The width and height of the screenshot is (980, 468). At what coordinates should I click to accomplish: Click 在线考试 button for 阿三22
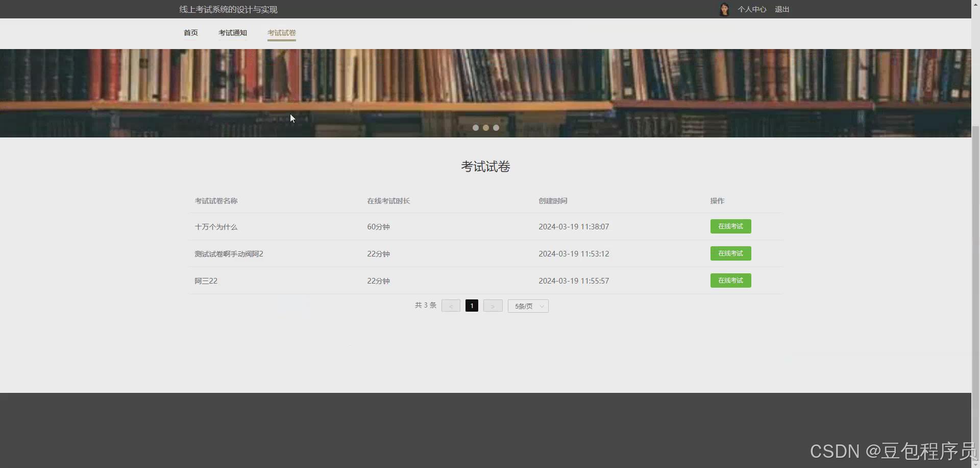point(730,280)
